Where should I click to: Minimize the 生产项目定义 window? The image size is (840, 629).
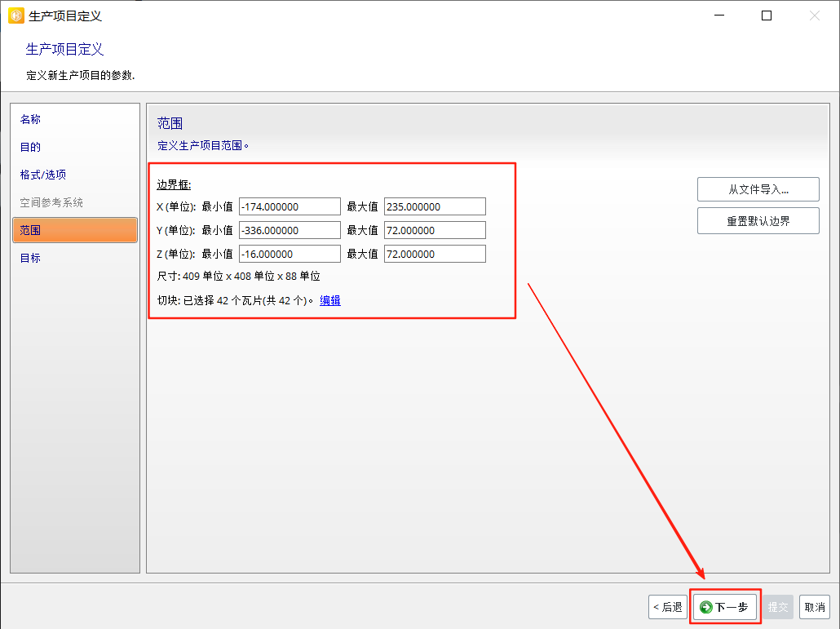[x=718, y=16]
